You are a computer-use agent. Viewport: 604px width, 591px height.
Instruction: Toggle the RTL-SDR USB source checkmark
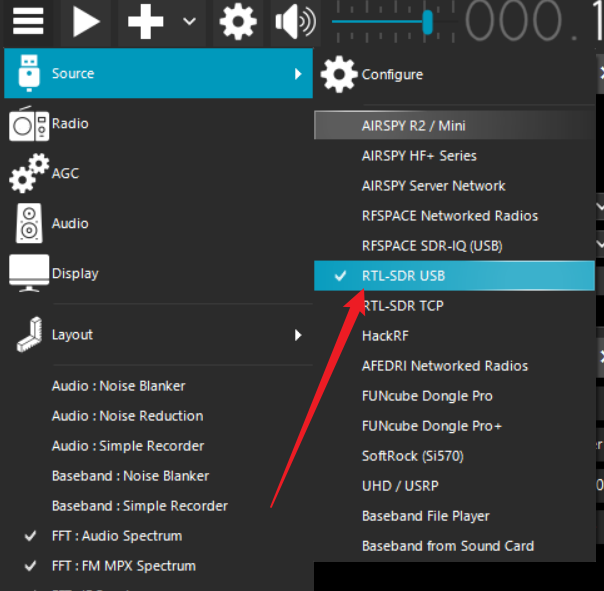coord(342,276)
